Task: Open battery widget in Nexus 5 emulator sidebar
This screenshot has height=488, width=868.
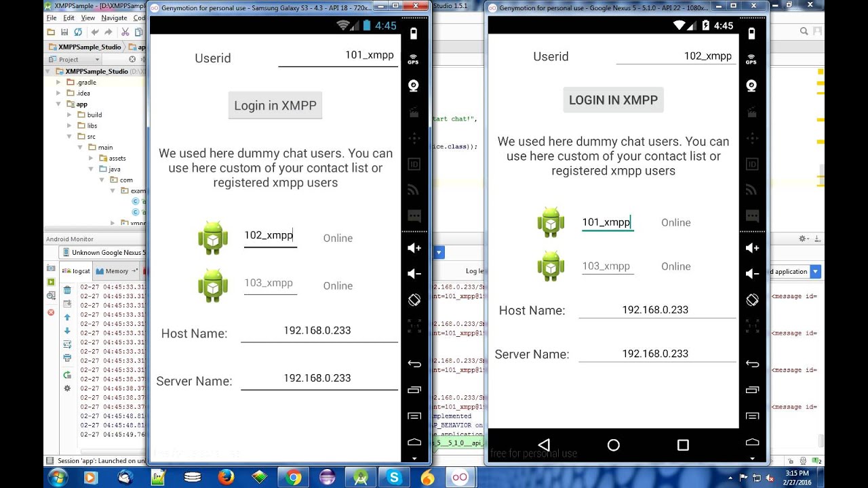Action: (751, 34)
